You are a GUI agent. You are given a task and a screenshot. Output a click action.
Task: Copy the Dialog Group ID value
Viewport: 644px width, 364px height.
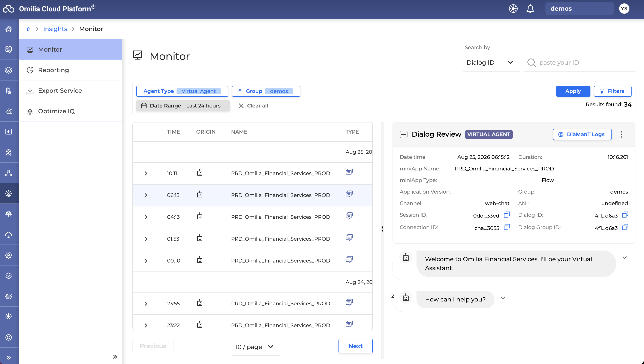625,227
